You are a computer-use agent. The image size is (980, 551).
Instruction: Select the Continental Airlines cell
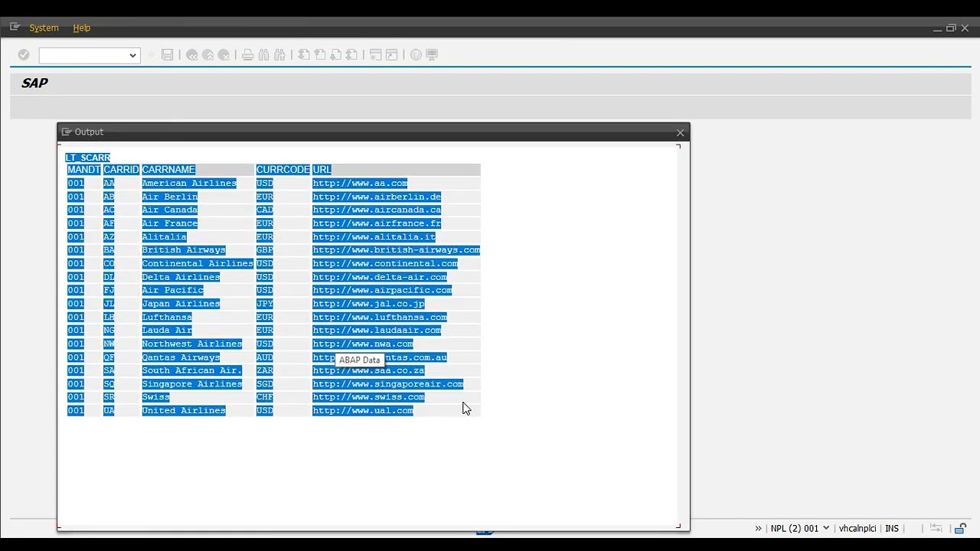coord(198,263)
